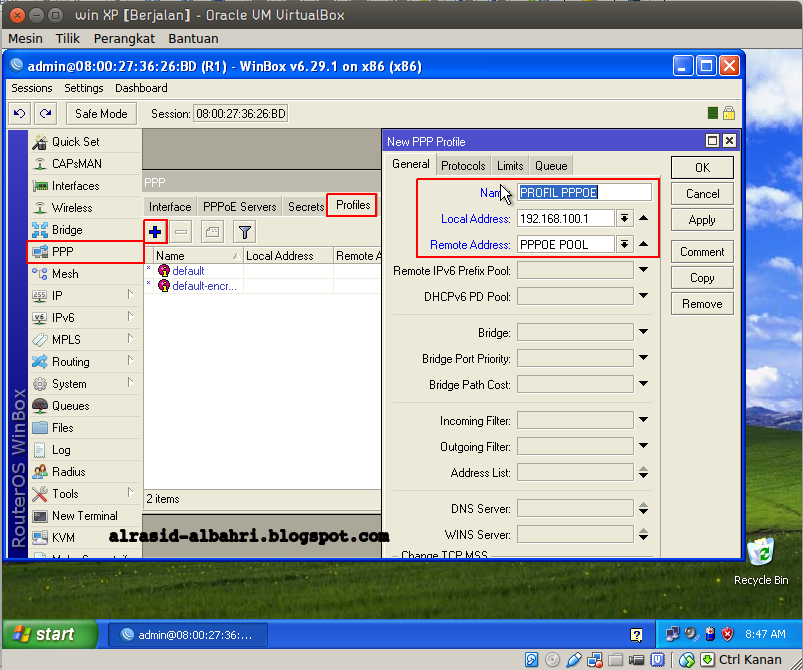Expand the Incoming Filter field
803x670 pixels.
pyautogui.click(x=644, y=421)
